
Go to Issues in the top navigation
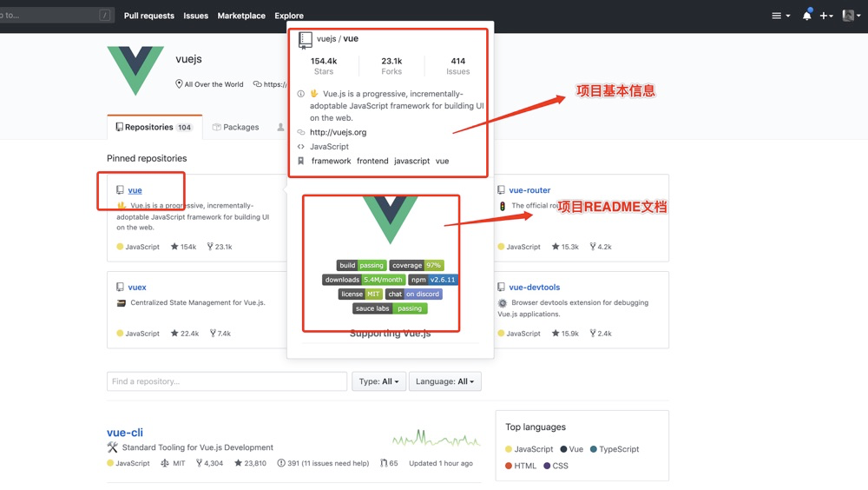click(x=196, y=16)
